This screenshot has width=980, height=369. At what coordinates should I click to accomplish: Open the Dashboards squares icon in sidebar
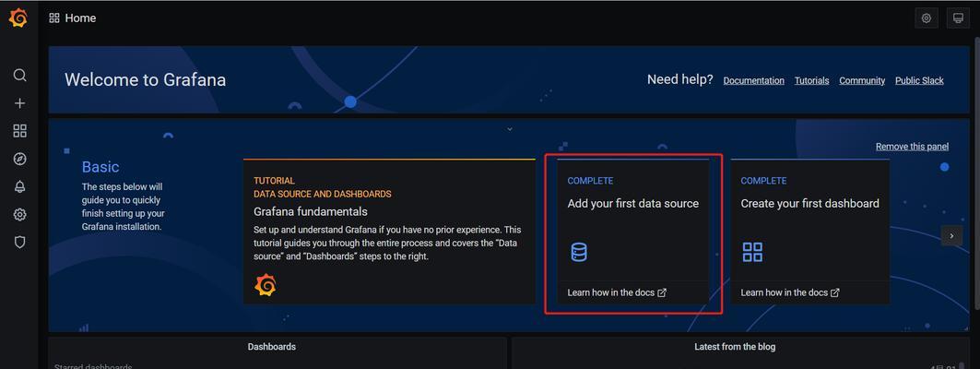[20, 131]
